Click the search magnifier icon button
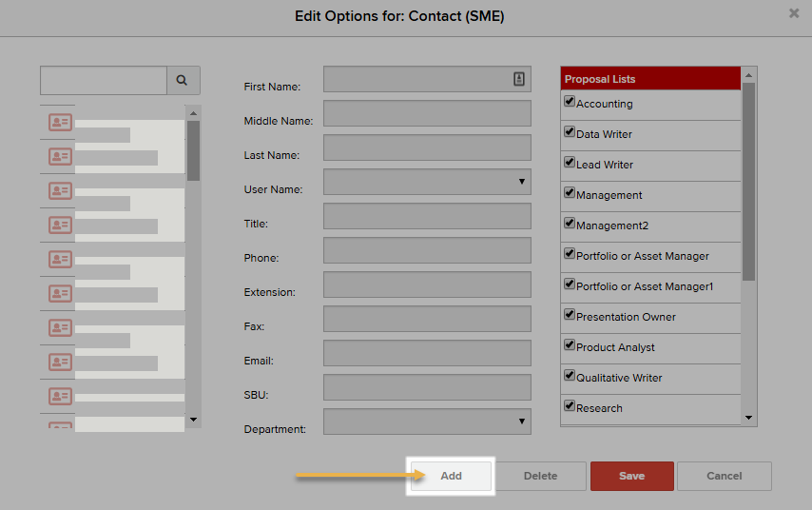The width and height of the screenshot is (812, 510). [184, 80]
